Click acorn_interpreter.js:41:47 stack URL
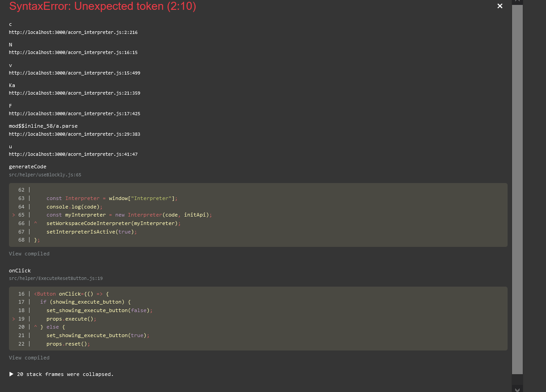Screen dimensions: 546x392 coord(73,154)
